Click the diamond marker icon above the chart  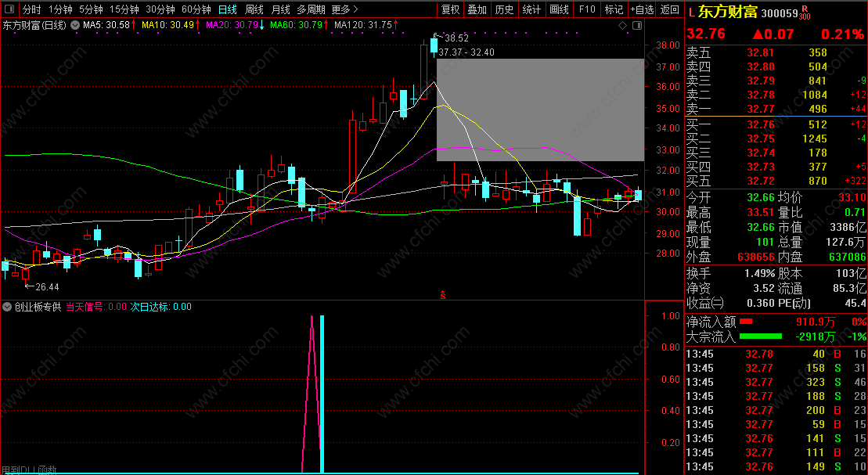point(622,26)
